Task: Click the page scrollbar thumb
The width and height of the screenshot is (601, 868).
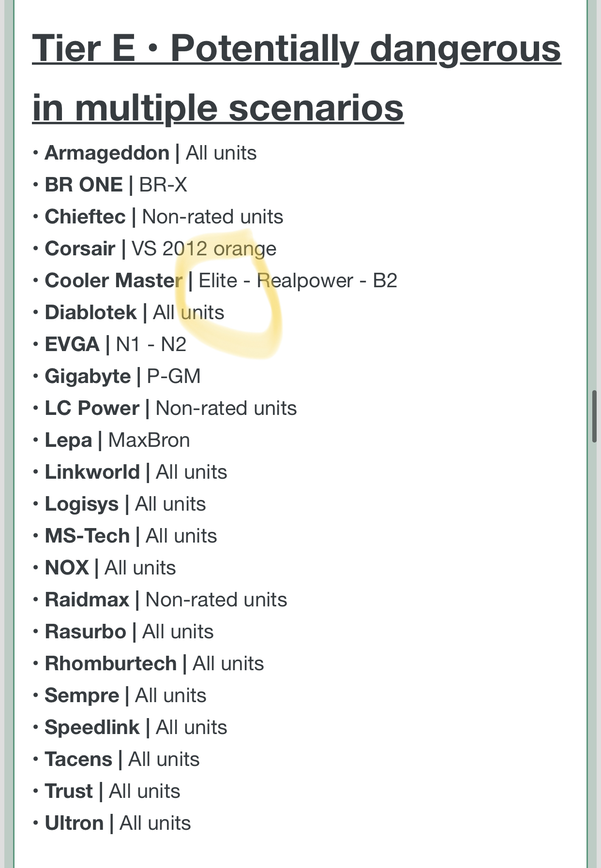Action: (594, 416)
